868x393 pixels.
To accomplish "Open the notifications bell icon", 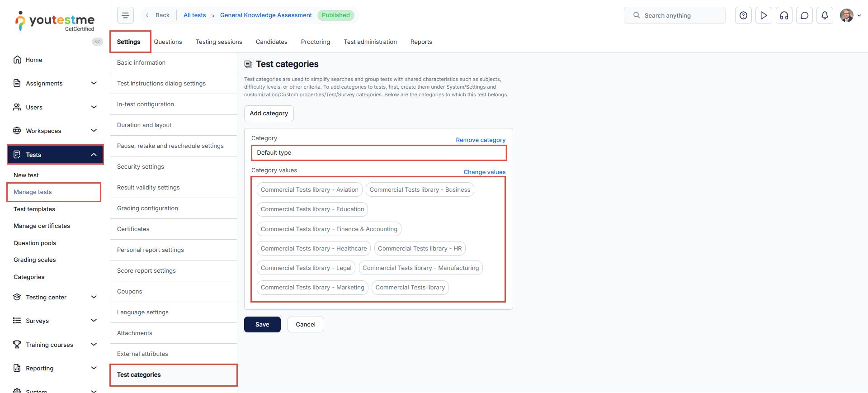I will point(825,15).
